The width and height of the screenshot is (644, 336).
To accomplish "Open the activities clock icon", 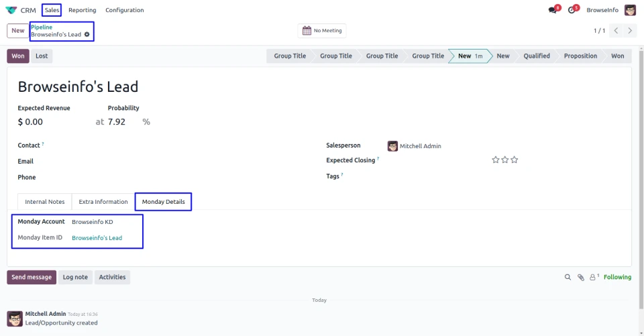I will 572,10.
